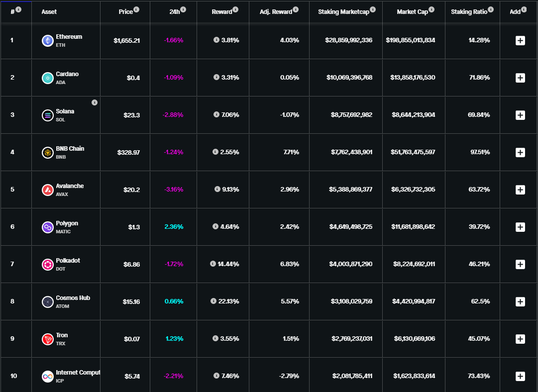Screen dimensions: 538x392
Task: Sort table by Market Cap column header
Action: pyautogui.click(x=412, y=12)
